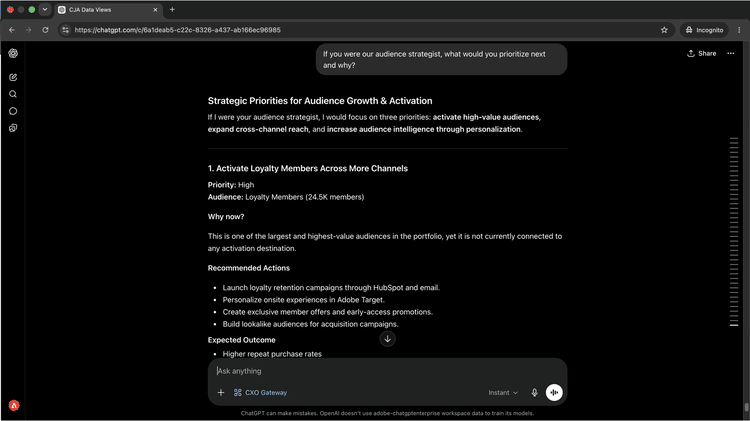This screenshot has width=750, height=421.
Task: Select the CXO Gateway connector chip
Action: [x=260, y=392]
